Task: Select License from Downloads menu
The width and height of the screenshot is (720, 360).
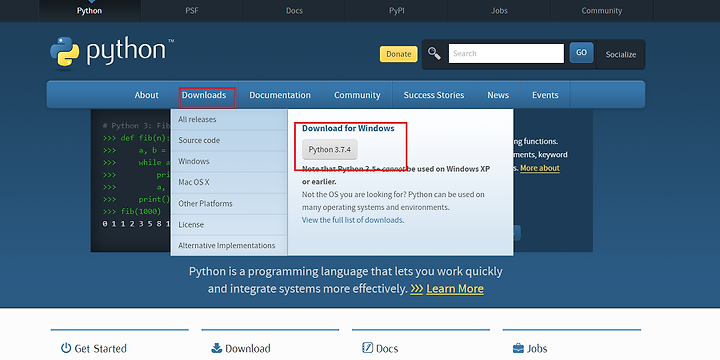Action: (229, 225)
